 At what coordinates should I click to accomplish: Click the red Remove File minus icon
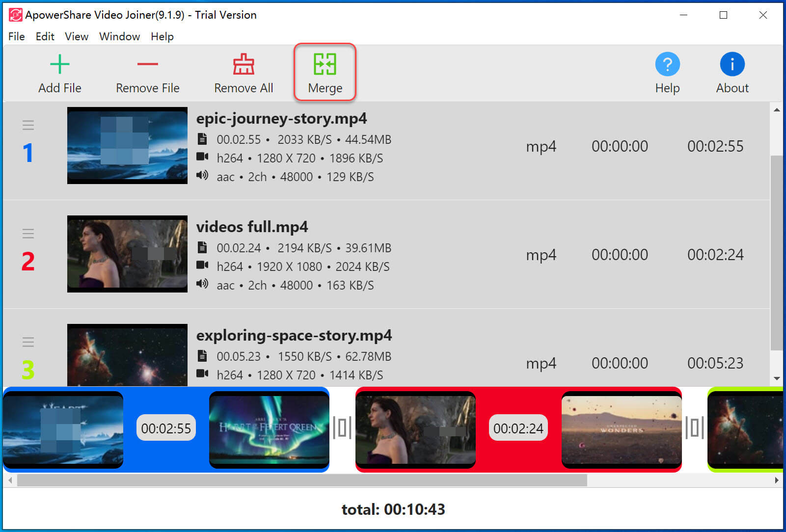click(147, 64)
